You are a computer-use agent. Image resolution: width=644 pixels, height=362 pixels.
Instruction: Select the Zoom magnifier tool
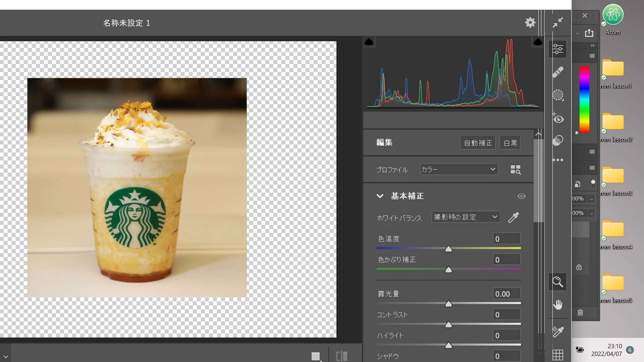(x=558, y=282)
